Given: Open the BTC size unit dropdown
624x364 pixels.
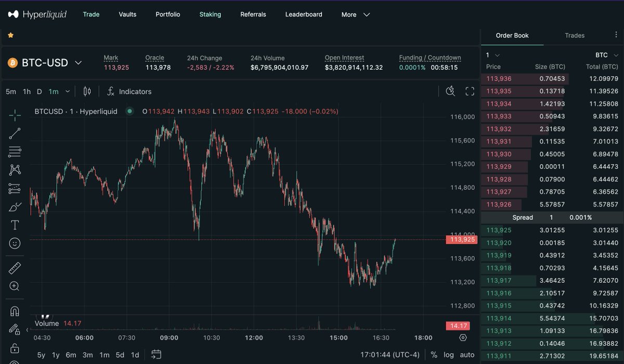Looking at the screenshot, I should [606, 55].
